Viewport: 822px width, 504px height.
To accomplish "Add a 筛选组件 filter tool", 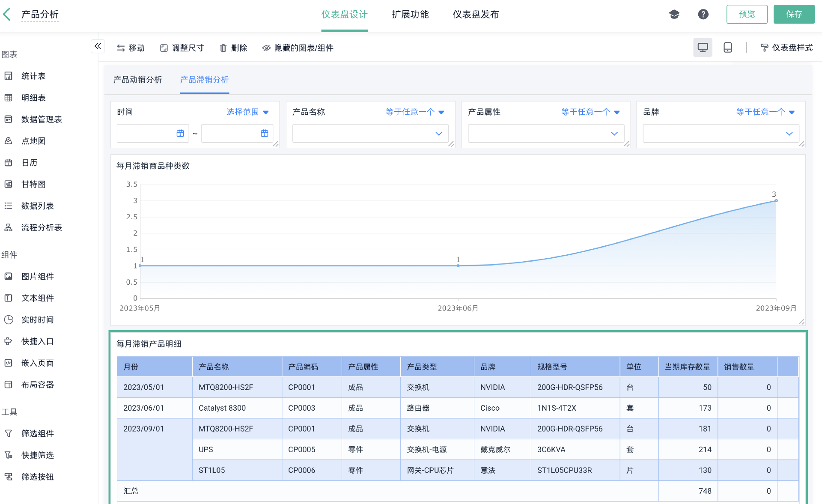I will coord(37,433).
